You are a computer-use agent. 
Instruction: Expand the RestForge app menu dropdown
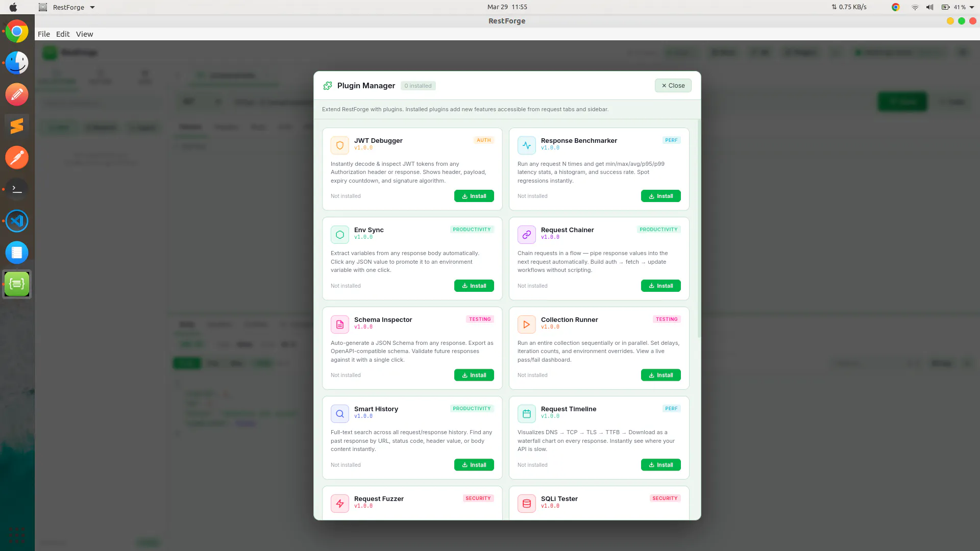[92, 7]
